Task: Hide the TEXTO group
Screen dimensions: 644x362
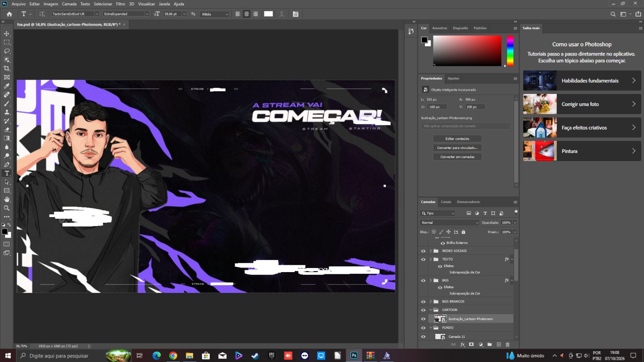Action: pyautogui.click(x=423, y=260)
